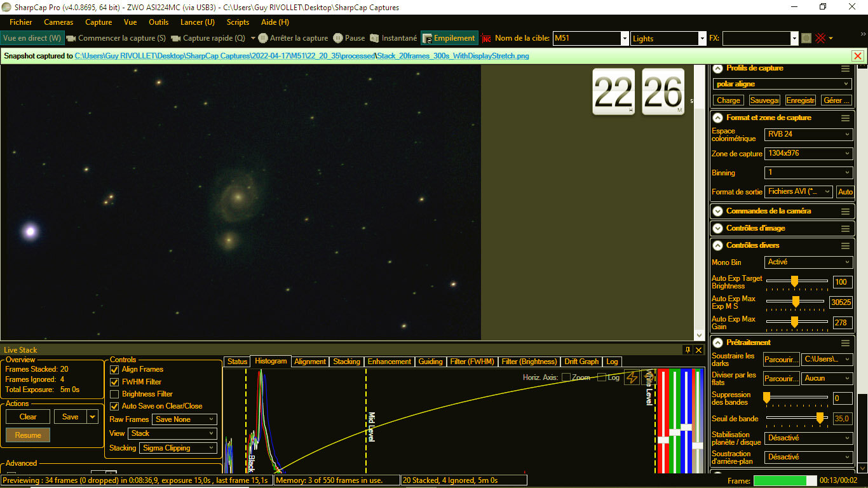Open the Outils menu
Image resolution: width=868 pixels, height=488 pixels.
click(x=159, y=22)
